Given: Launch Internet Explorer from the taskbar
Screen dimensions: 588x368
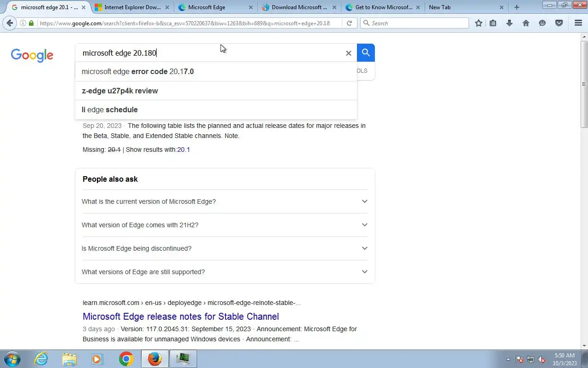Looking at the screenshot, I should (41, 359).
